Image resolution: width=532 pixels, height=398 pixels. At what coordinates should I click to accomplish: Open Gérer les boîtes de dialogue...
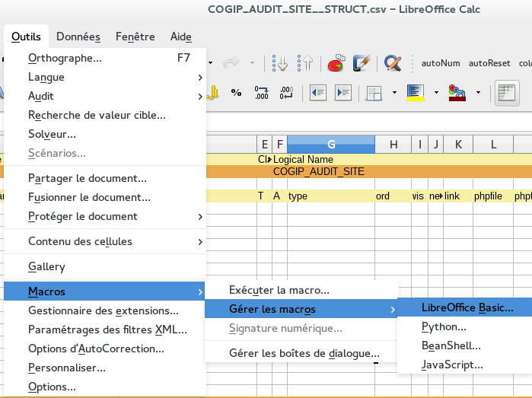[x=301, y=353]
